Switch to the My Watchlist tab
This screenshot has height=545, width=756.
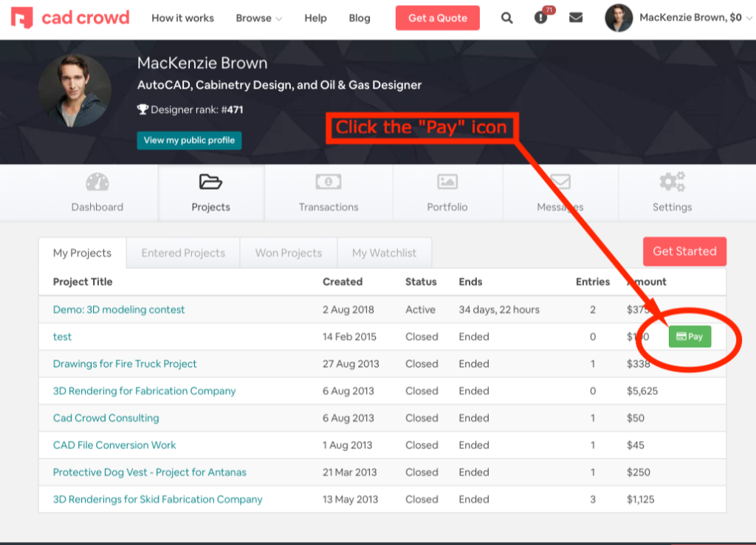[385, 253]
